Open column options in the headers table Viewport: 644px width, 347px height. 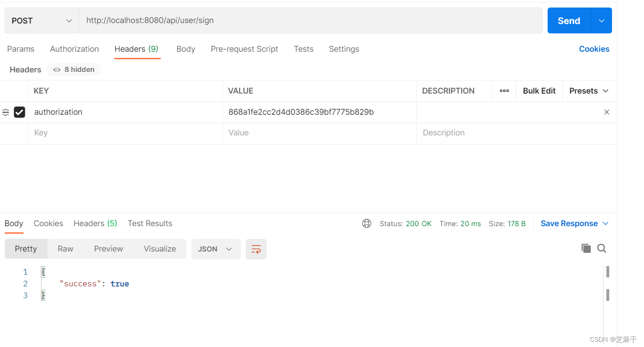tap(504, 91)
